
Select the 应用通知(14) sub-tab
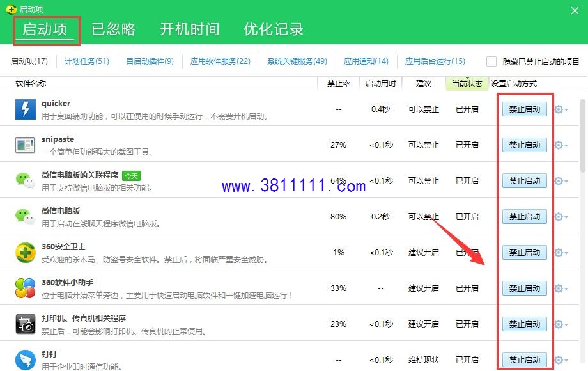[x=366, y=61]
